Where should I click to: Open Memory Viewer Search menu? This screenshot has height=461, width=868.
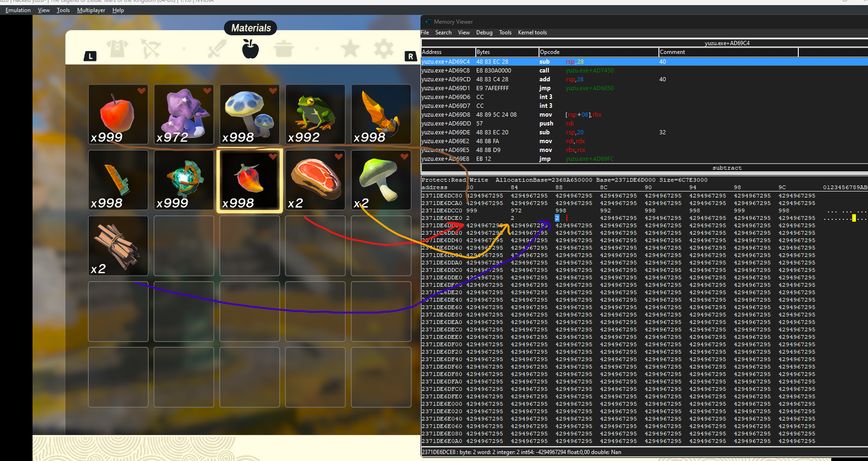pos(443,33)
